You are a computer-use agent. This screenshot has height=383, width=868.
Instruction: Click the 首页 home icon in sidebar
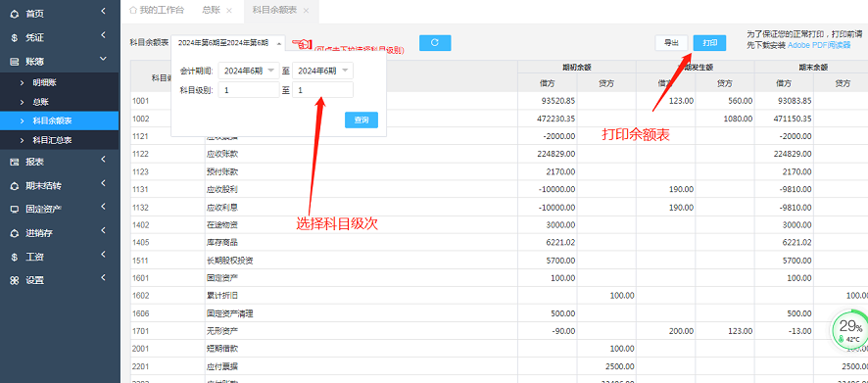[15, 14]
